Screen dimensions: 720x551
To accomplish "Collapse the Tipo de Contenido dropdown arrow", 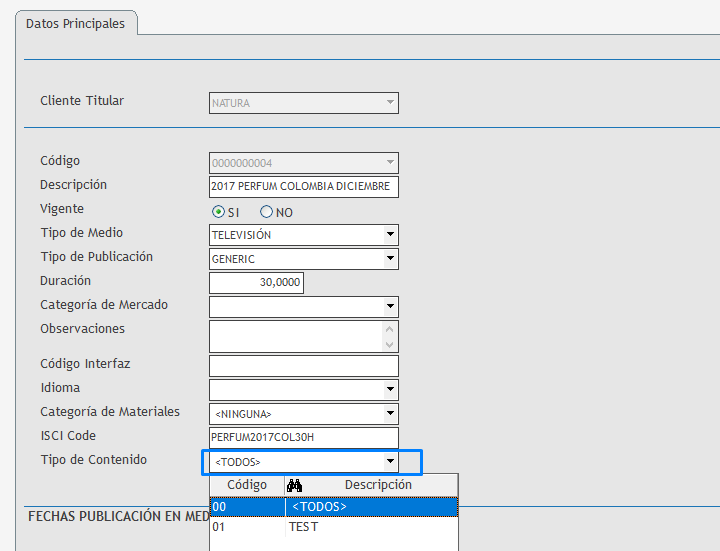I will click(390, 462).
